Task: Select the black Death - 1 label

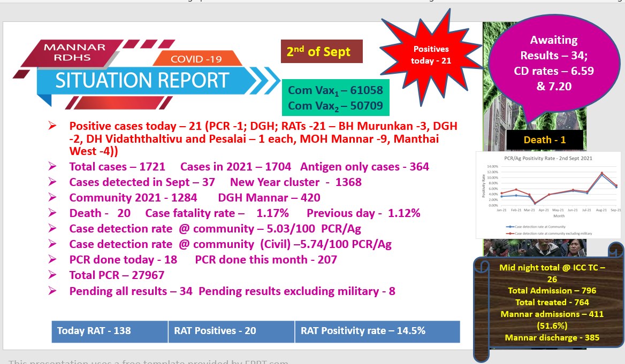Action: 545,140
